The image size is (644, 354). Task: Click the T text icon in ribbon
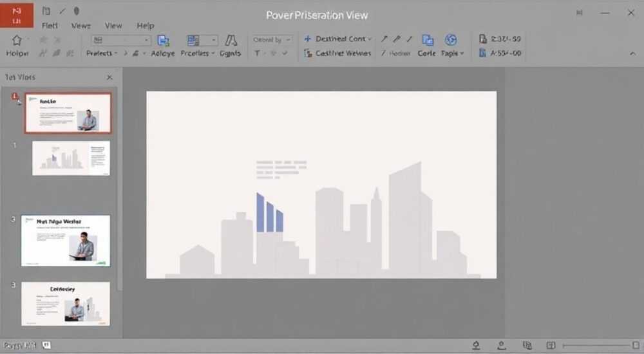(257, 53)
